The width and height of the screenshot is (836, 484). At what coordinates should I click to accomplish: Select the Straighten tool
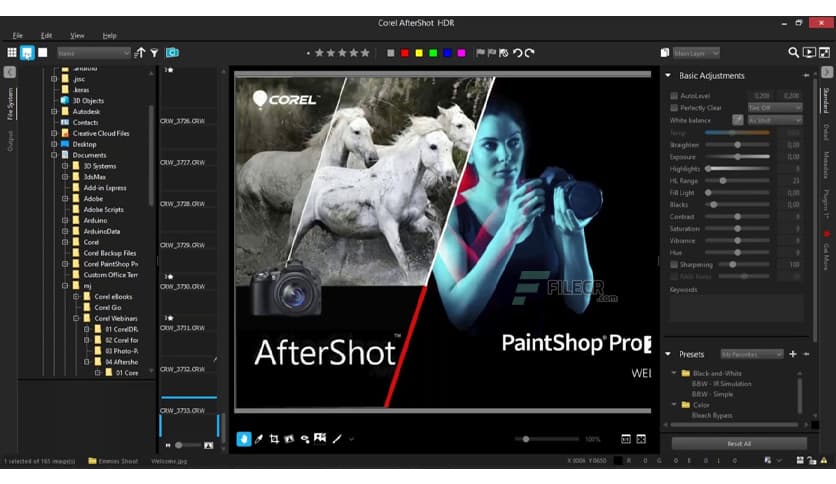289,439
